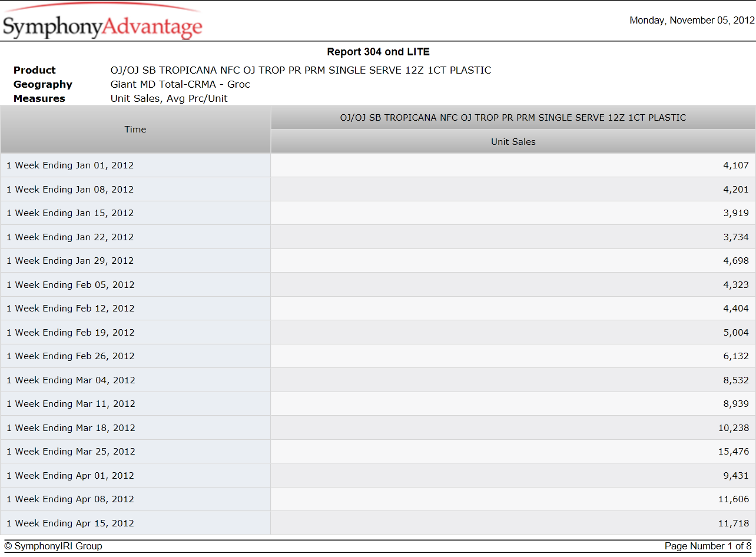Click the unit sales value 3,919
Viewport: 756px width, 557px height.
coord(736,213)
